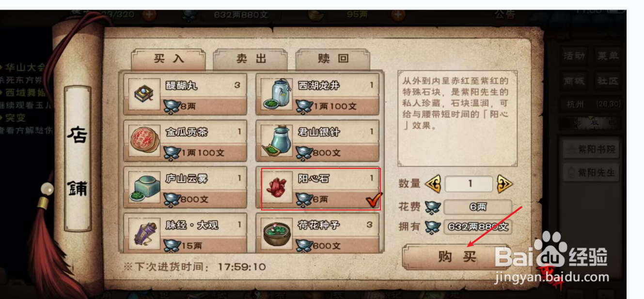The height and width of the screenshot is (299, 644).
Task: Increase quantity with right arrow
Action: 504,184
